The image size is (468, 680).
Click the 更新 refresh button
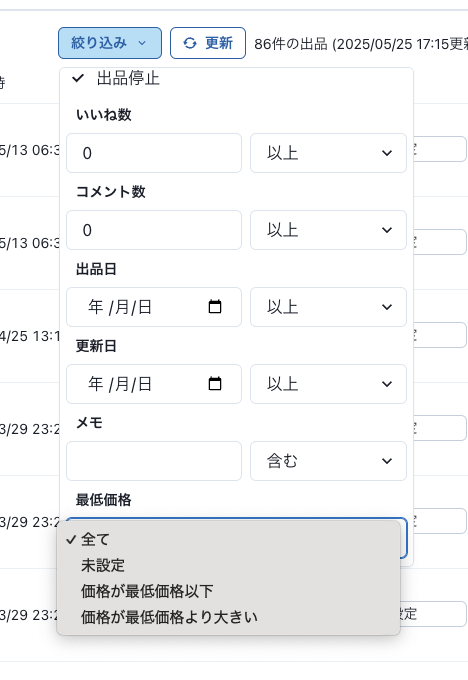[x=208, y=43]
